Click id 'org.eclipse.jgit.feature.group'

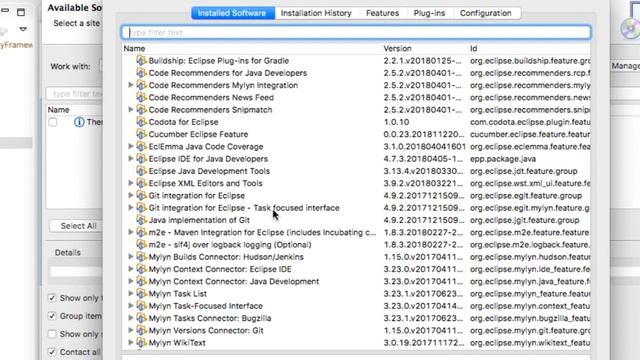(x=524, y=220)
